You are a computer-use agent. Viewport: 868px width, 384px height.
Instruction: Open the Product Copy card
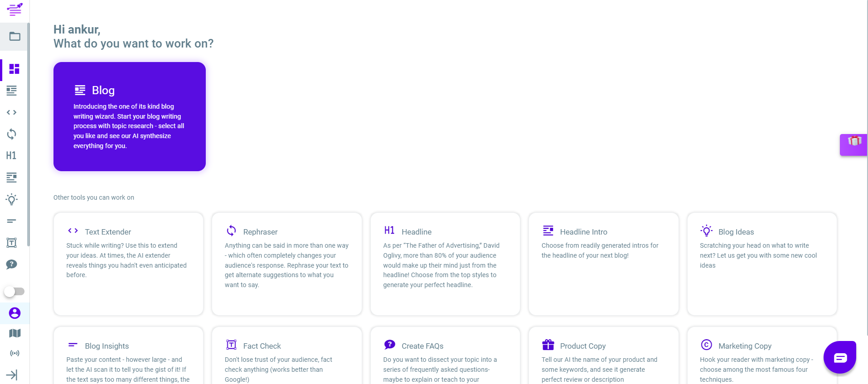point(604,355)
